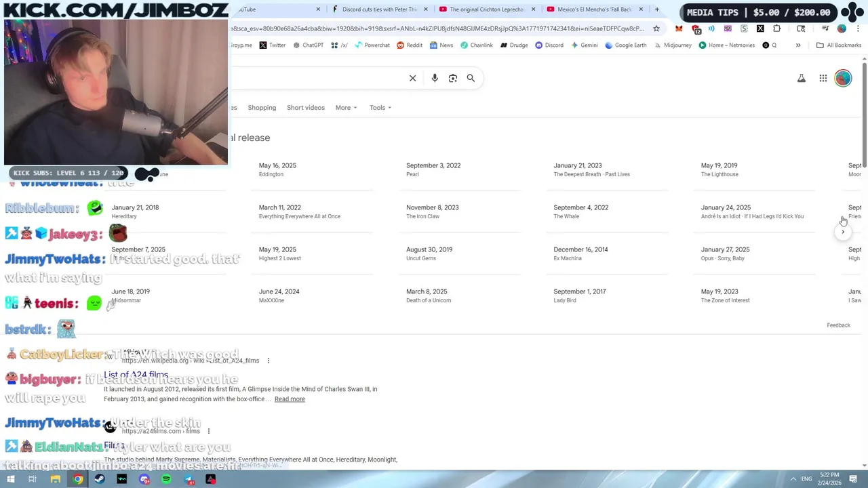Expand the Tools dropdown
Image resolution: width=868 pixels, height=488 pixels.
click(380, 108)
